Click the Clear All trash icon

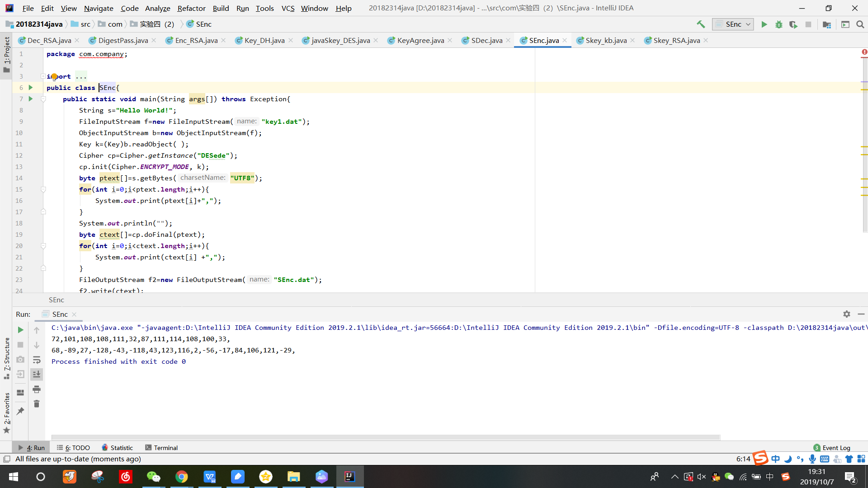click(37, 404)
